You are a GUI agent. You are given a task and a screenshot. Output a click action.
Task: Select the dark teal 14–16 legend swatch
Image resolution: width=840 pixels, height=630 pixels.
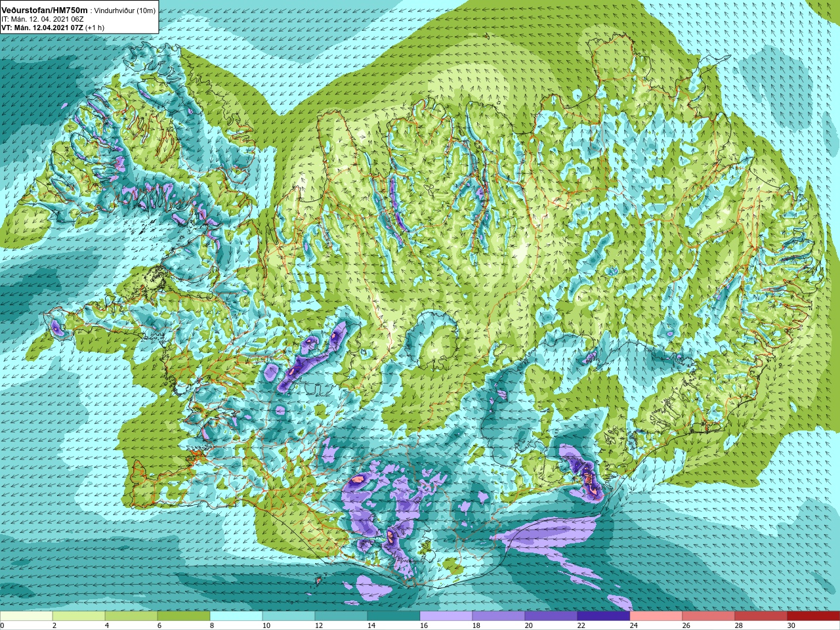click(x=394, y=616)
